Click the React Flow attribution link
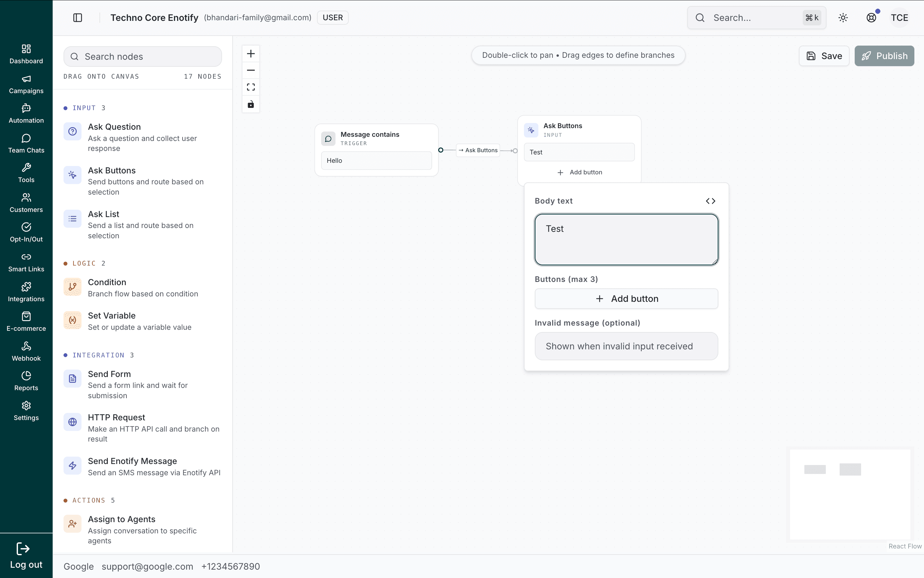The image size is (924, 578). (905, 546)
